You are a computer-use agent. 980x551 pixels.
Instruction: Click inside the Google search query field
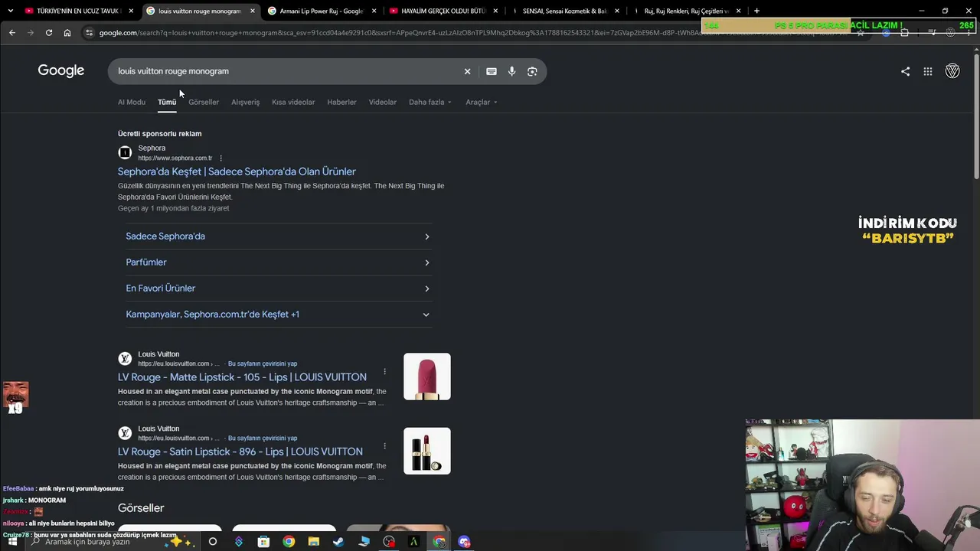coord(283,71)
